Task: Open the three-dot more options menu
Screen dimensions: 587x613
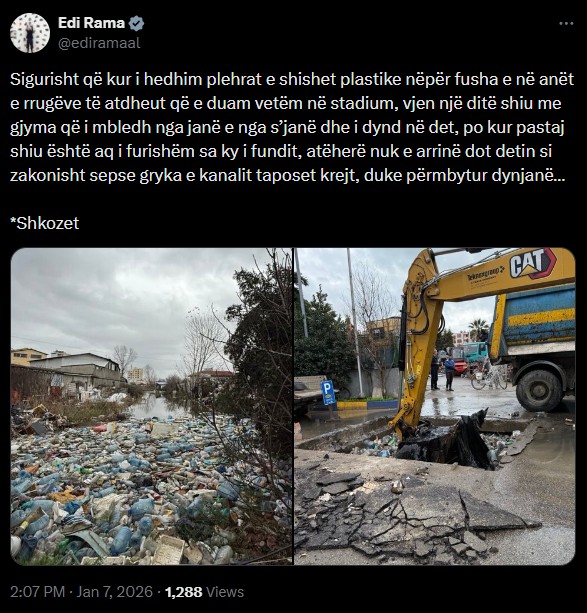Action: (566, 24)
